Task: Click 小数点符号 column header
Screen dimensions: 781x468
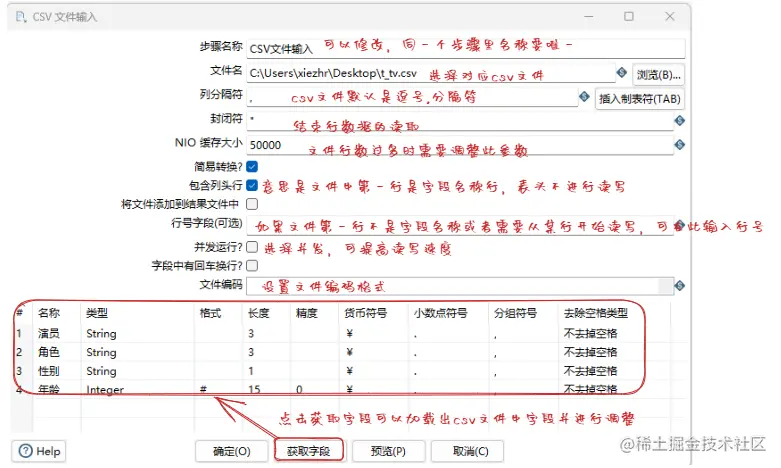Action: coord(440,313)
